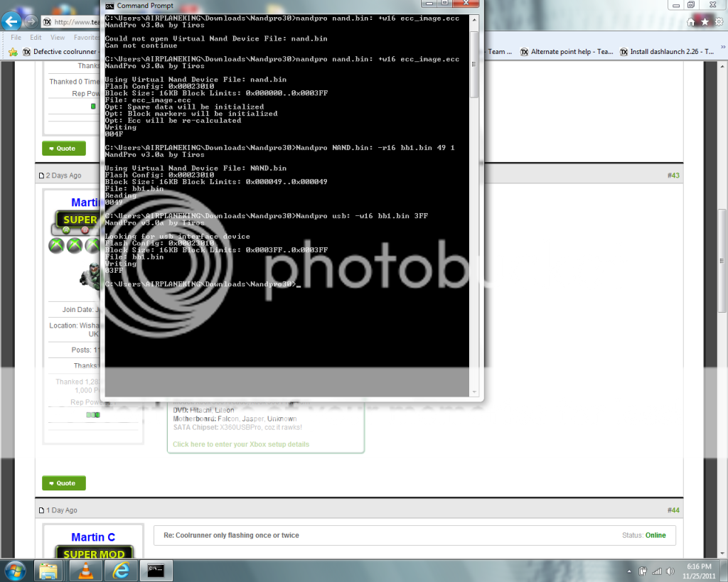This screenshot has width=728, height=582.
Task: Go to the IE home page icon
Action: tap(692, 22)
